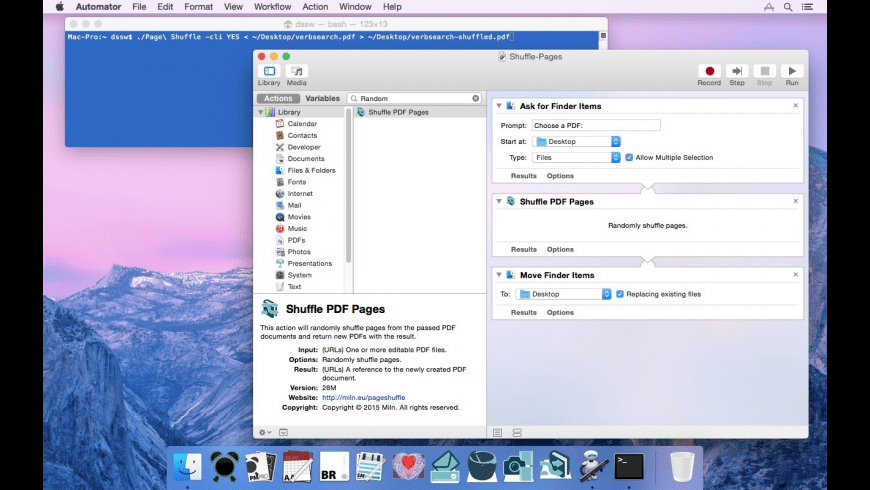Open the Type Files dropdown

pos(576,158)
